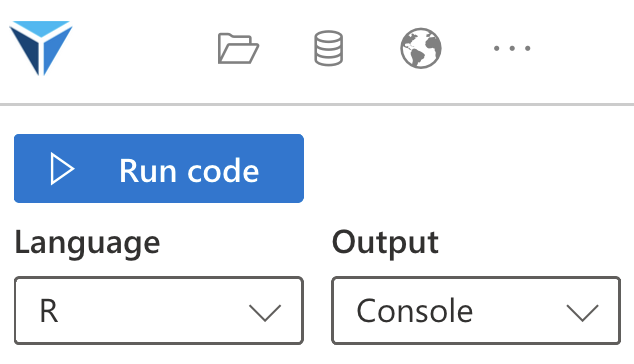Click the chevron in the Language box
This screenshot has width=634, height=364.
(x=265, y=313)
